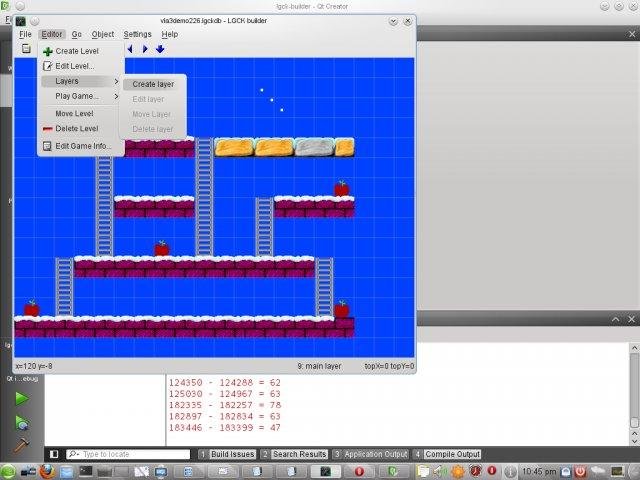Expand output pane with up chevron
The height and width of the screenshot is (480, 640).
616,319
